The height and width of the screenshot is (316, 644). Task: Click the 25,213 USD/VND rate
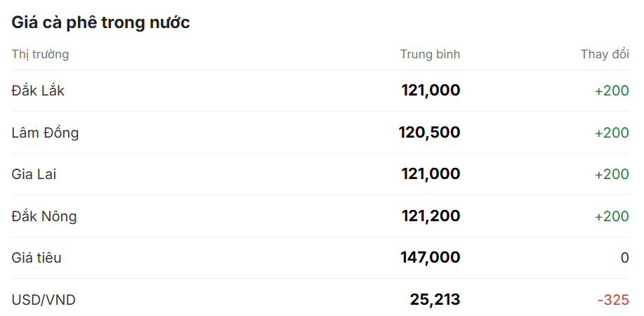(435, 300)
